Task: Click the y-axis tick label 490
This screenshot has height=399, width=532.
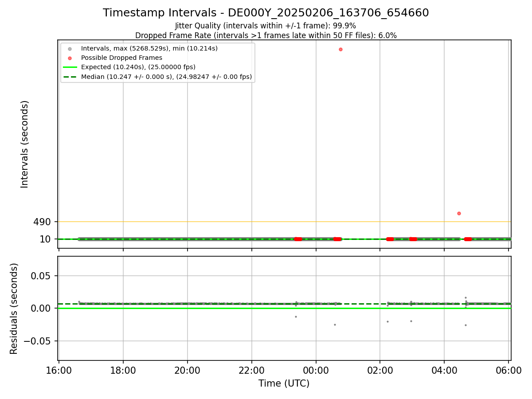Action: coord(42,222)
